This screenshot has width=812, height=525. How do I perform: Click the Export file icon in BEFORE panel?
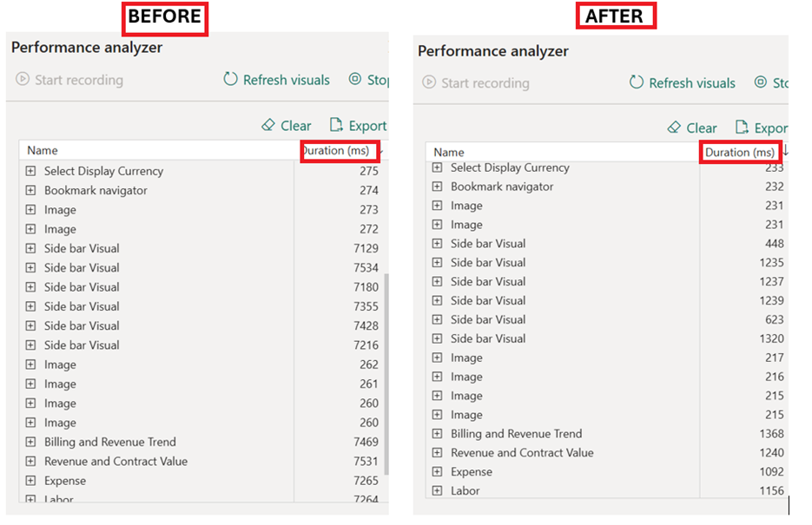pyautogui.click(x=337, y=126)
